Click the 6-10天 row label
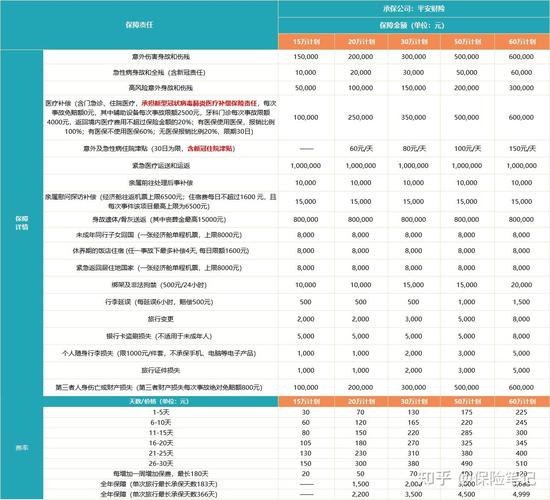550x500 pixels. click(x=161, y=422)
